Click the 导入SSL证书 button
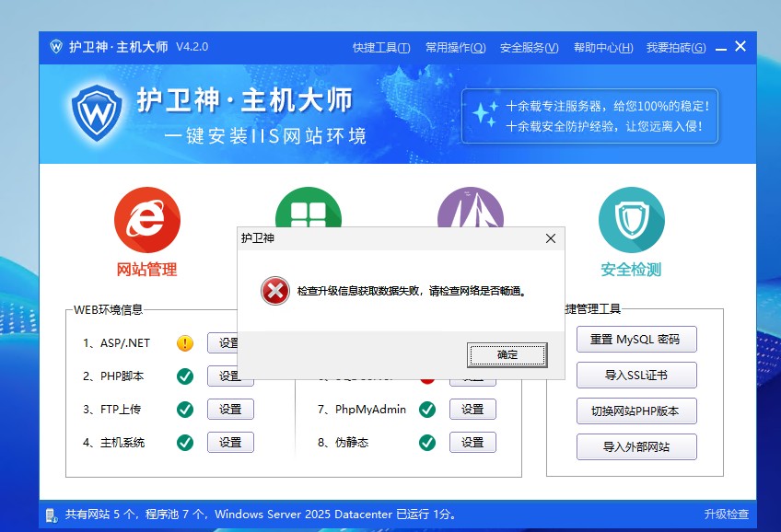781x532 pixels. point(635,375)
